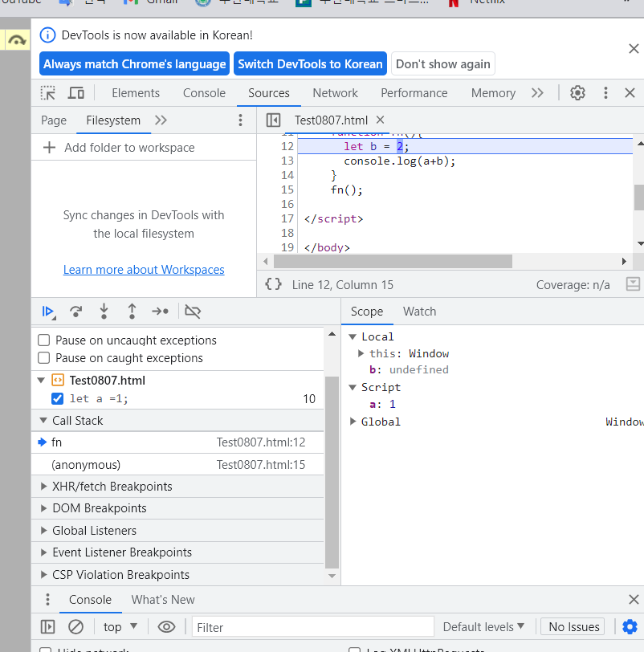The width and height of the screenshot is (644, 652).
Task: Expand the Global scope
Action: pos(353,422)
